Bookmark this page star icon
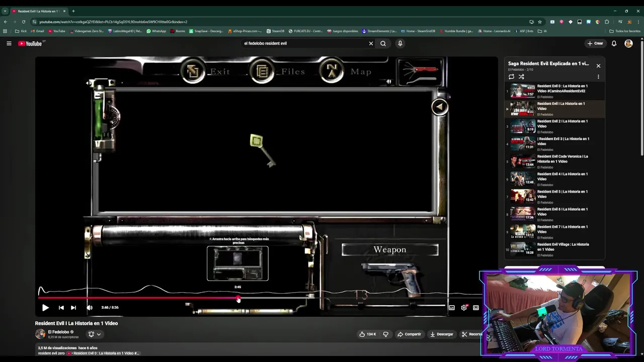This screenshot has height=362, width=644. coord(540,22)
